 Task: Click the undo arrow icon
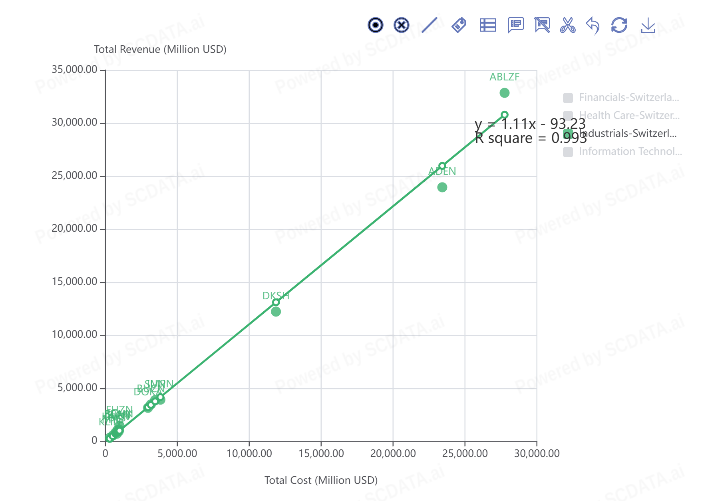593,25
